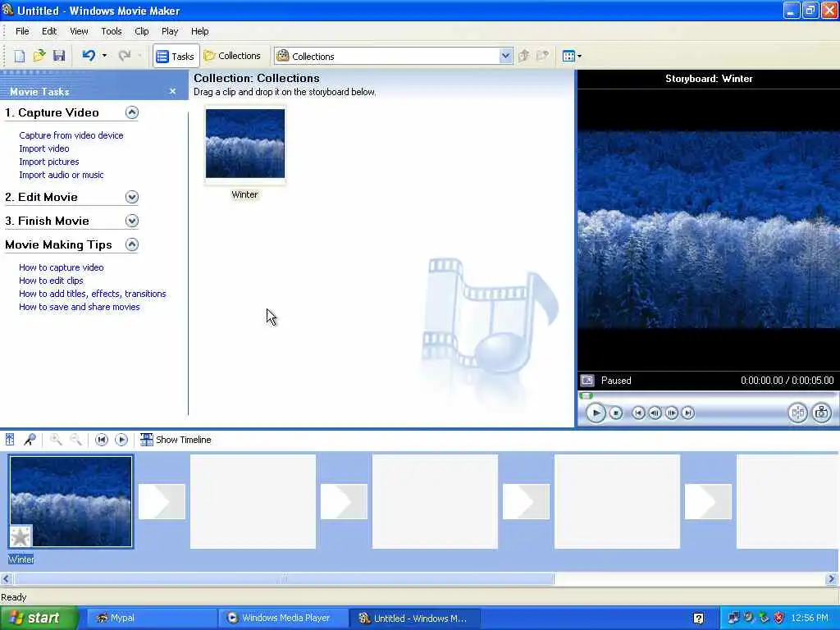Viewport: 840px width, 630px height.
Task: Click the Take Picture camera icon
Action: click(821, 413)
